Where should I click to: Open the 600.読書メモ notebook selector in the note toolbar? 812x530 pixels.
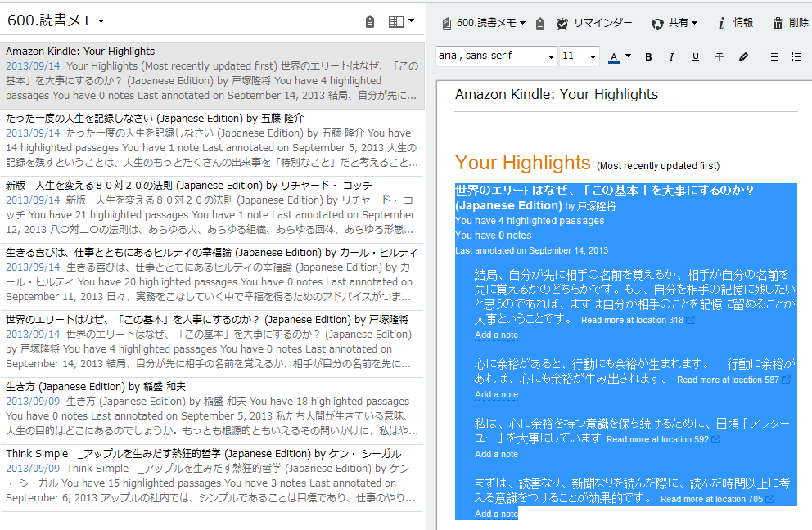pyautogui.click(x=491, y=23)
